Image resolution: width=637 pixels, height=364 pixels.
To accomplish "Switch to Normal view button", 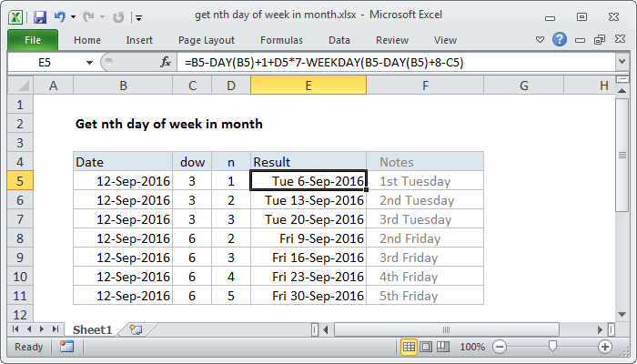I will [409, 347].
